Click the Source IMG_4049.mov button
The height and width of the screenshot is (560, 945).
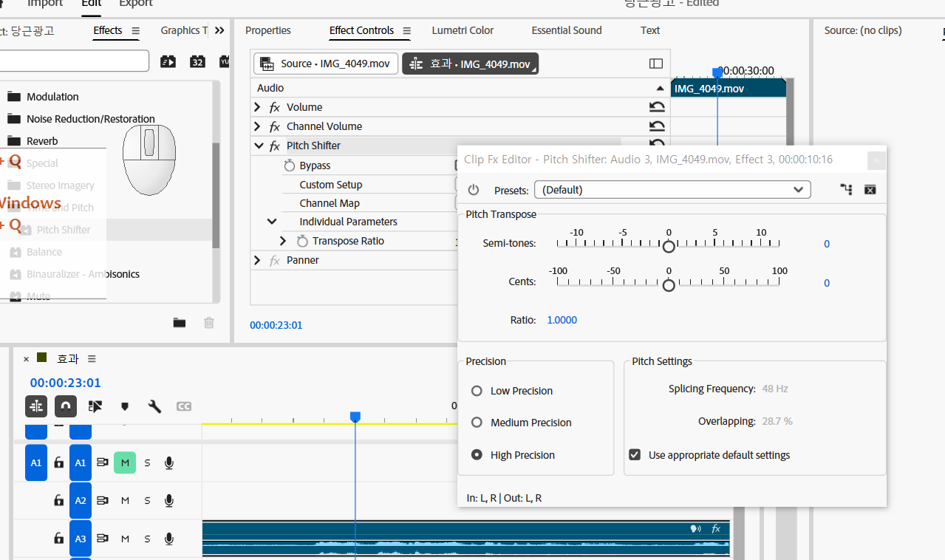pos(326,64)
